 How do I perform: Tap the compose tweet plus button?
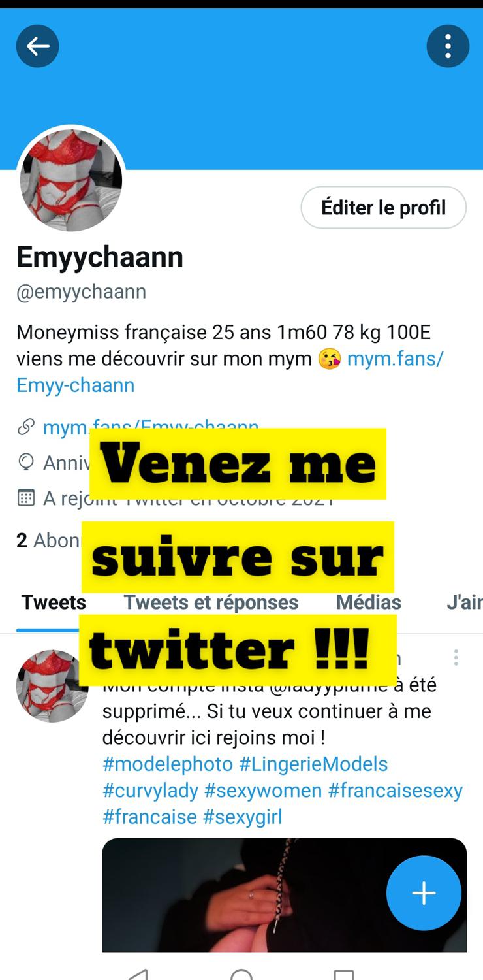(x=424, y=893)
